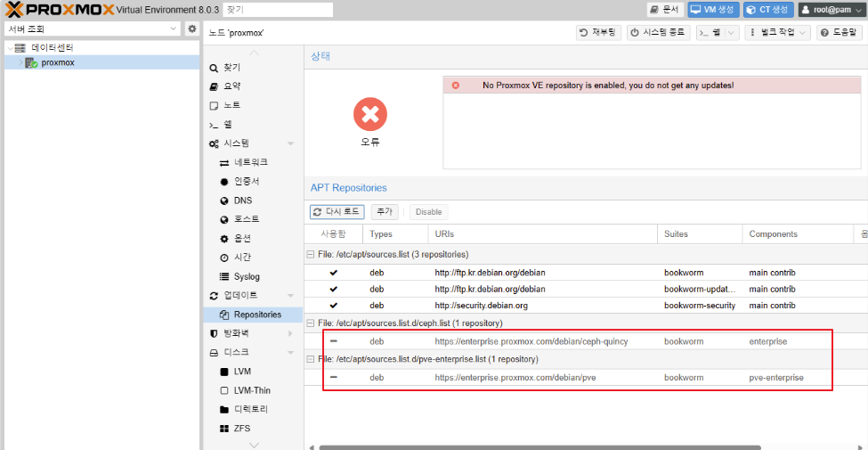Select the 시스템 menu item
Screen dimensions: 868x450
point(253,143)
